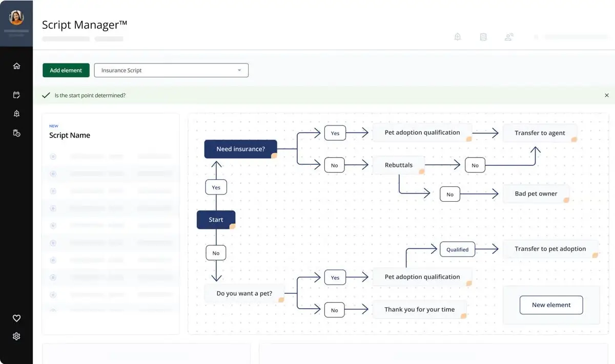Select the first radio button under Script Name

[x=53, y=157]
